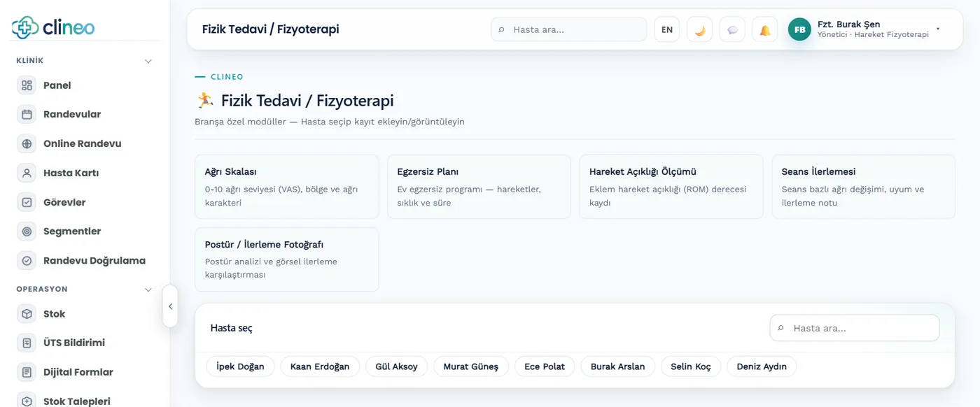Image resolution: width=980 pixels, height=407 pixels.
Task: Select patient Gül Aksoy
Action: pyautogui.click(x=397, y=366)
